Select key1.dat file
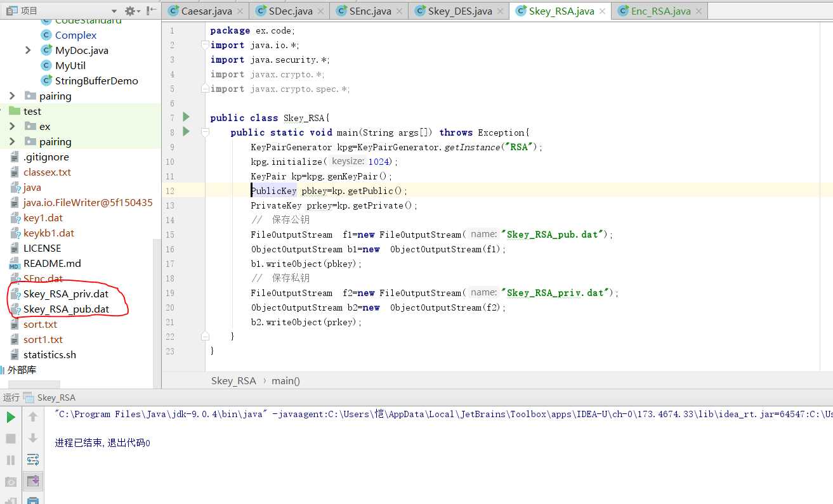This screenshot has width=833, height=504. [43, 217]
